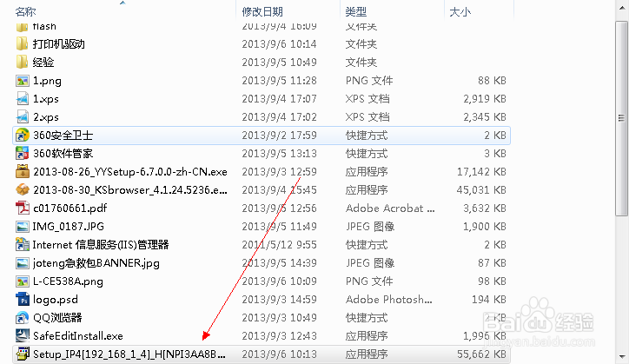Click the 2.xps document icon
The height and width of the screenshot is (364, 629).
point(22,117)
